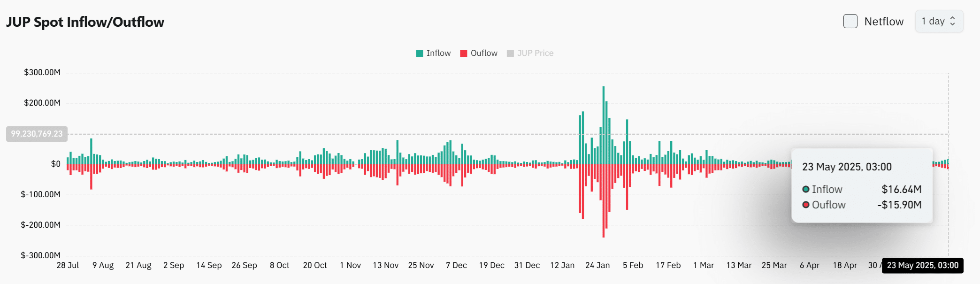Click the $-200.00M y-axis label
Viewport: 980px width, 284px height.
point(40,225)
